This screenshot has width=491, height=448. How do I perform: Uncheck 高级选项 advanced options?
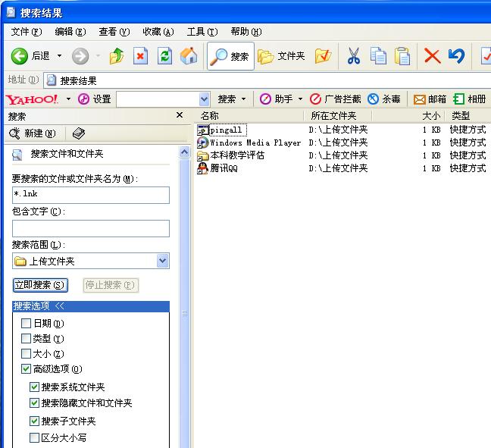[x=26, y=369]
